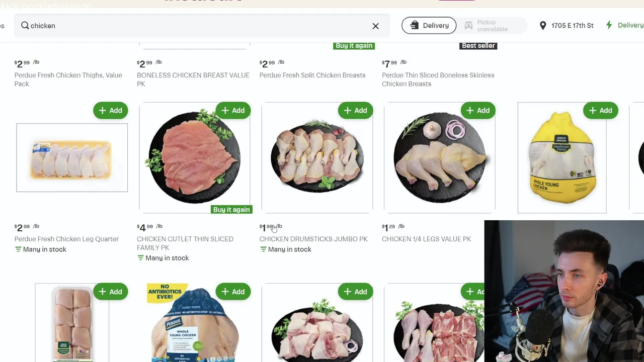Click the green lightning Delivery time indicator

[624, 25]
